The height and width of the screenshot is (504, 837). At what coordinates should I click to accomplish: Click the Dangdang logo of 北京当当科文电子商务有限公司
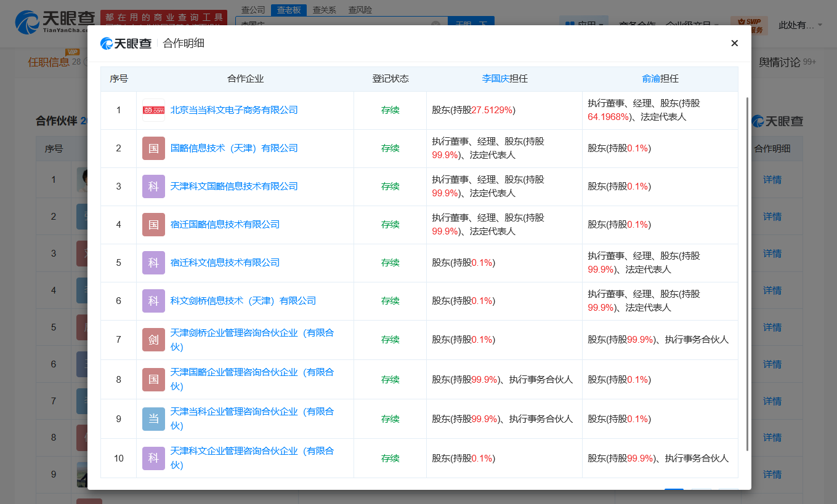154,110
